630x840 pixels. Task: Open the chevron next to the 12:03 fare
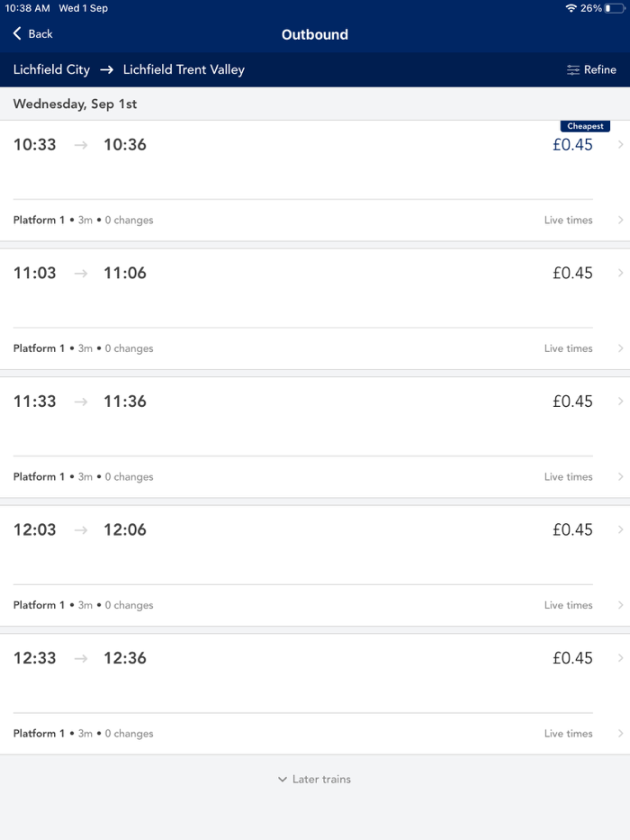[620, 529]
